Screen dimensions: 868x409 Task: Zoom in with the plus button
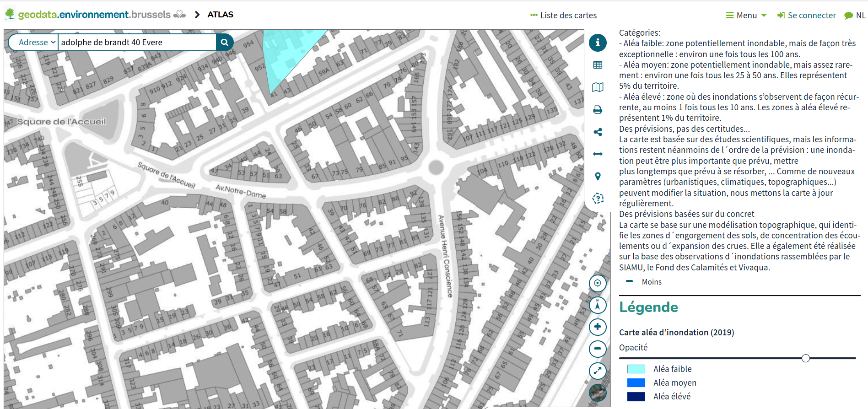pos(598,327)
